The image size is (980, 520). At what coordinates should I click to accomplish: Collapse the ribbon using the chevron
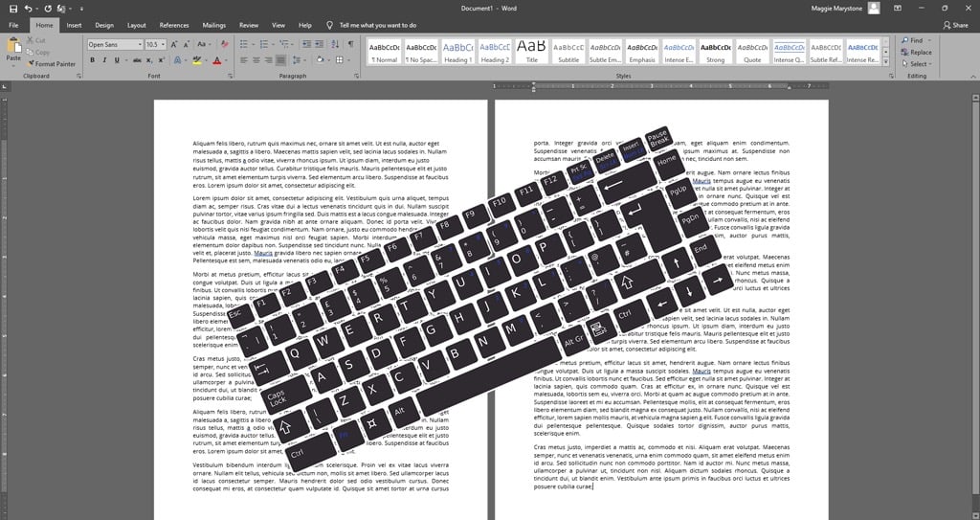point(973,76)
